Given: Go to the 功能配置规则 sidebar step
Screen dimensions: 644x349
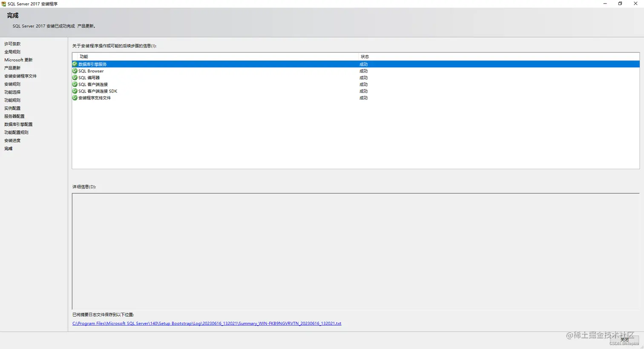Looking at the screenshot, I should (16, 133).
